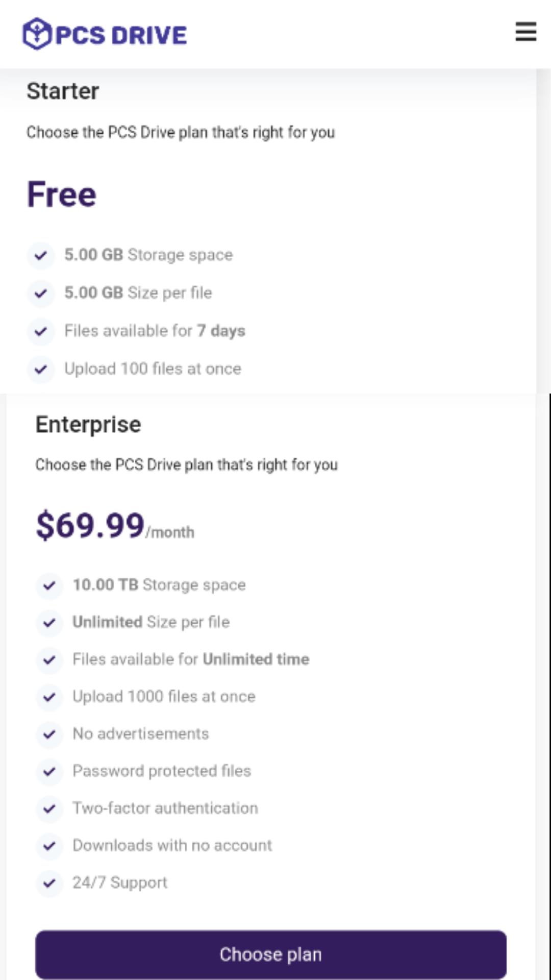Image resolution: width=551 pixels, height=980 pixels.
Task: Select the Enterprise plan heading
Action: [x=88, y=425]
